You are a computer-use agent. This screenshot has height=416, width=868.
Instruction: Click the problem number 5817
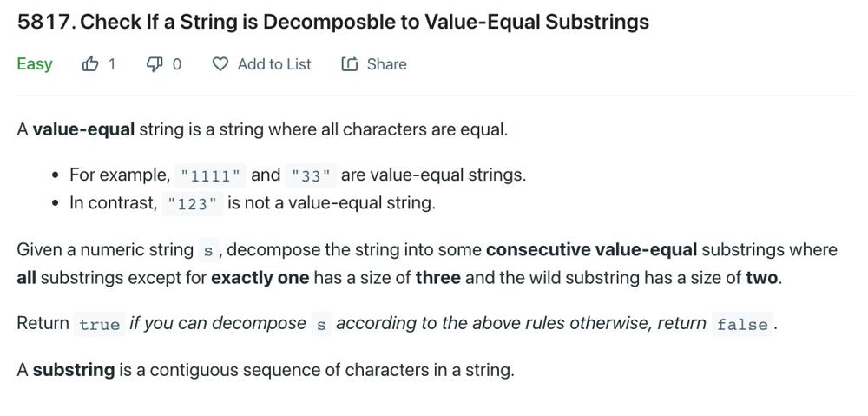pyautogui.click(x=47, y=22)
